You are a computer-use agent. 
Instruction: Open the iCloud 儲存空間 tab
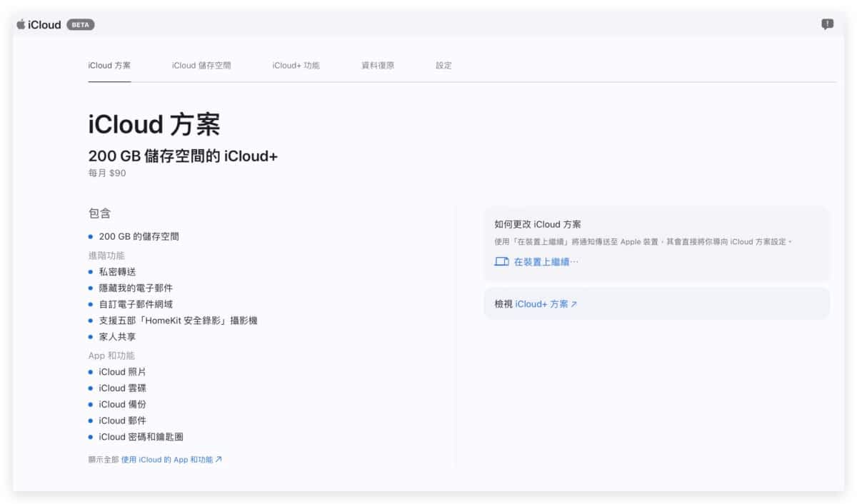coord(201,65)
